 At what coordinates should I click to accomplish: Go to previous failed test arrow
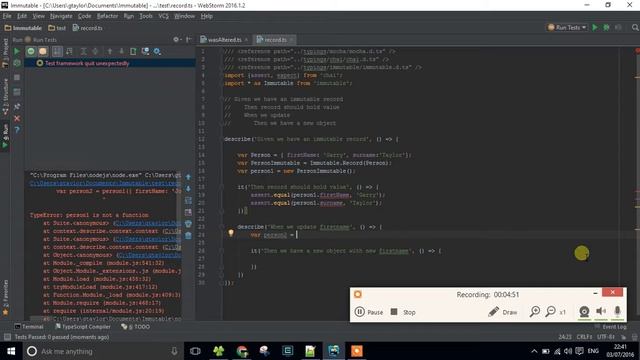(x=110, y=51)
